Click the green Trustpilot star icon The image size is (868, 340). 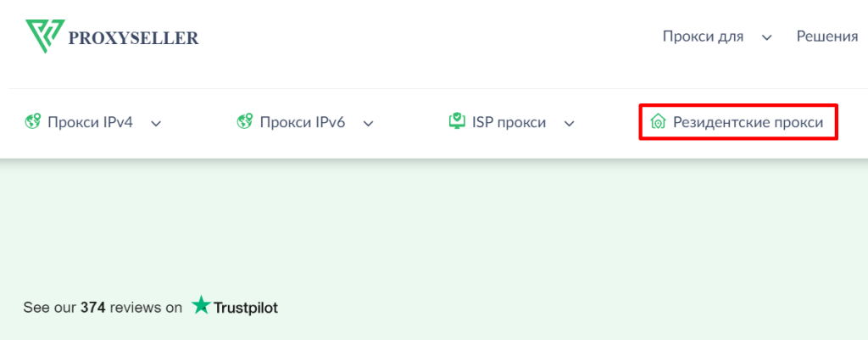(201, 305)
